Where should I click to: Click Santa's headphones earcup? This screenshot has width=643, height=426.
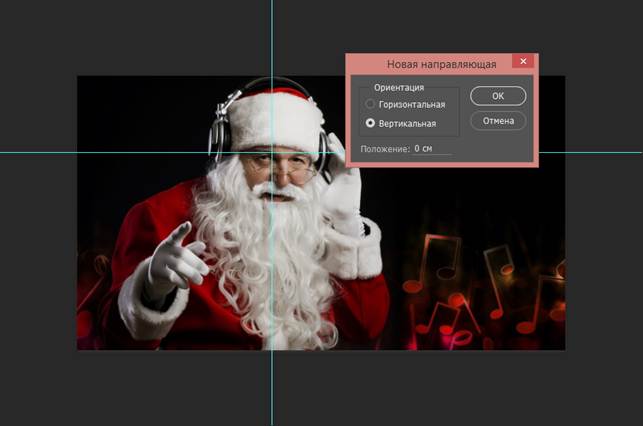coord(219,139)
